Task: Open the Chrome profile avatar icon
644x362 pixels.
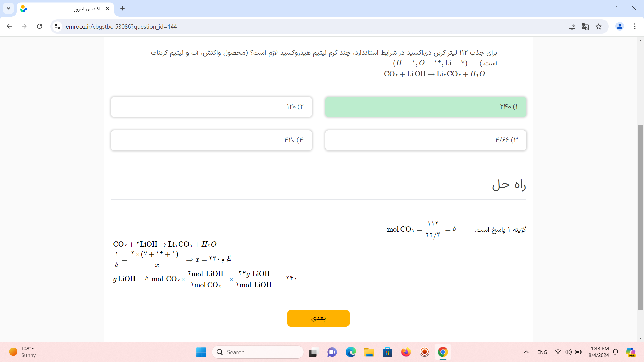Action: coord(620,26)
